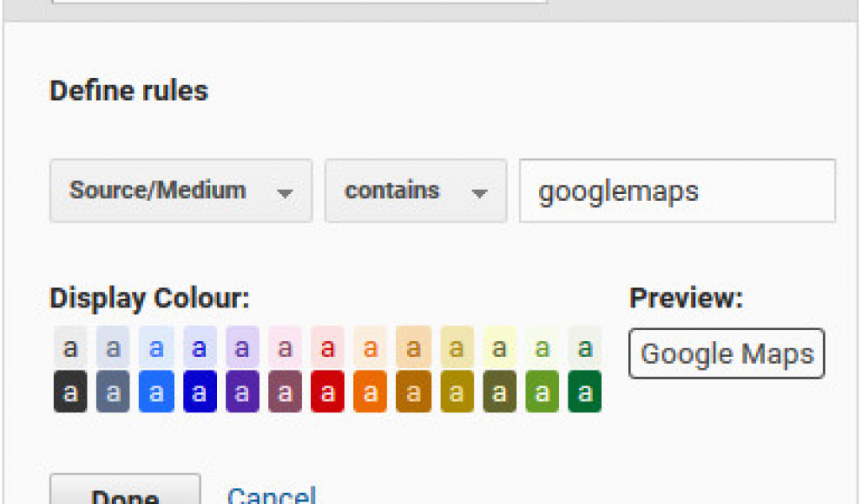Image resolution: width=861 pixels, height=504 pixels.
Task: Click the Done button
Action: [125, 489]
